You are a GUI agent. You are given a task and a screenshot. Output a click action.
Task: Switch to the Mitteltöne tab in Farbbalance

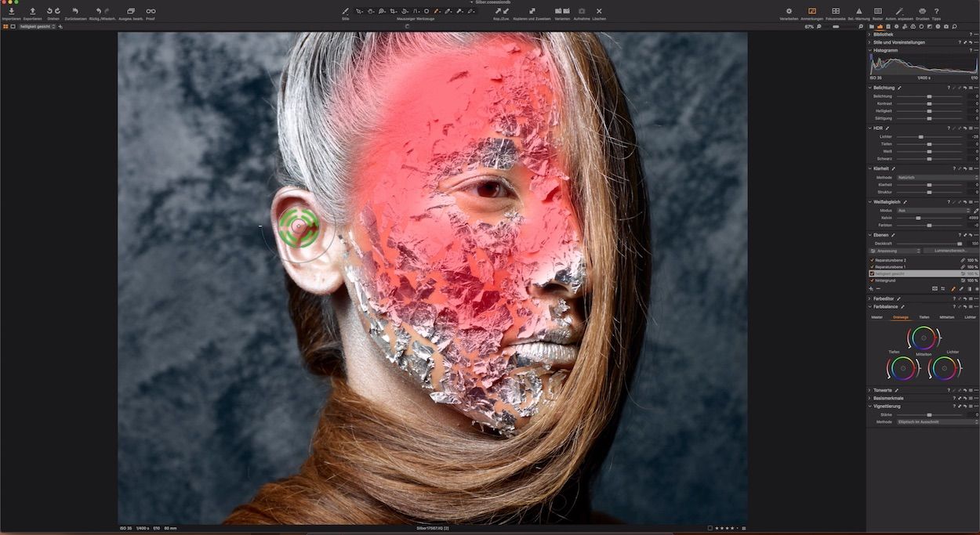click(x=947, y=317)
